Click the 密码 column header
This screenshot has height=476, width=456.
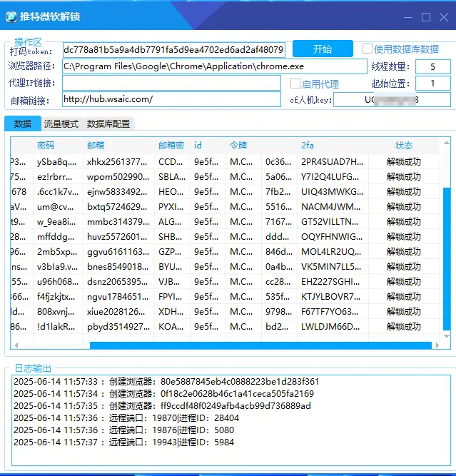[46, 145]
